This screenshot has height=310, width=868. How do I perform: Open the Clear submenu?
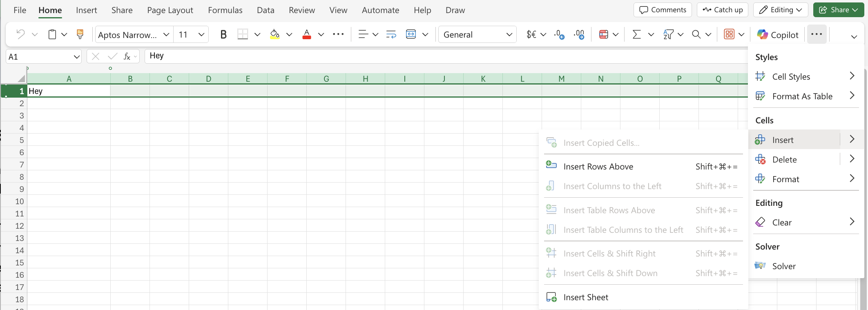[806, 222]
